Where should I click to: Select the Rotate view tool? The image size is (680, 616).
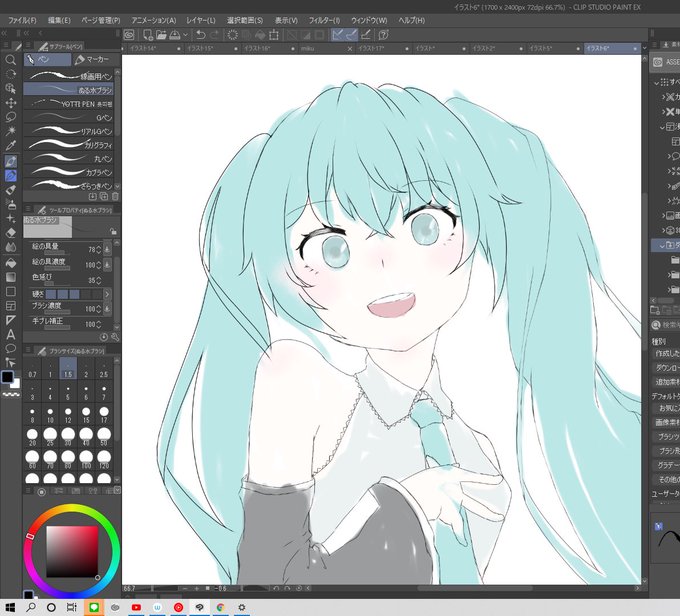pyautogui.click(x=11, y=74)
